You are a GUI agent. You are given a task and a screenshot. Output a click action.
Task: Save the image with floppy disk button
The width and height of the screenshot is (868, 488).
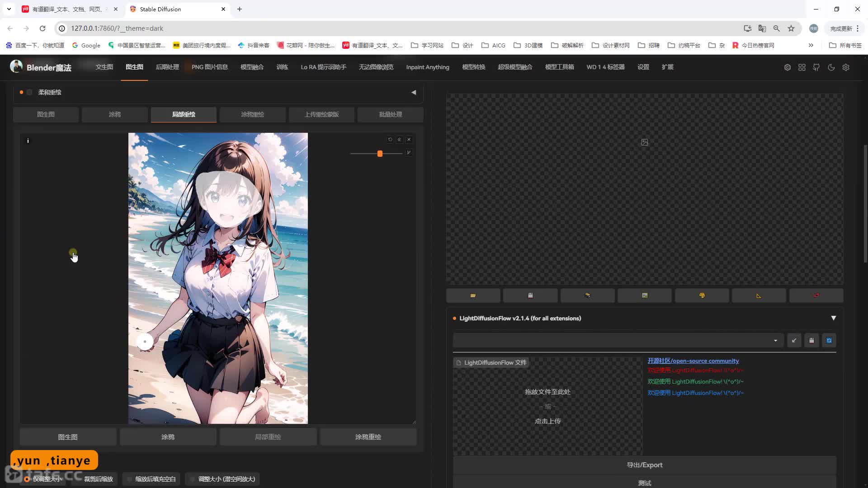[x=530, y=296]
